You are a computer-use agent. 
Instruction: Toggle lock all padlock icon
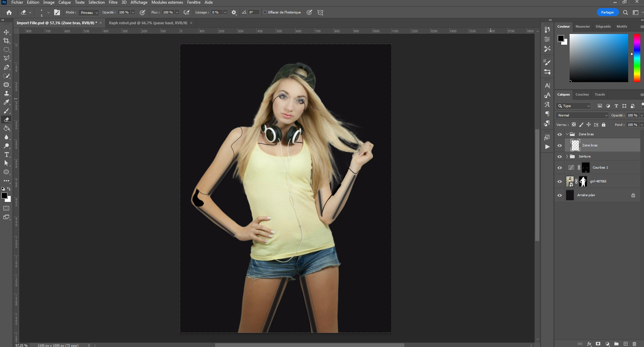(x=604, y=125)
